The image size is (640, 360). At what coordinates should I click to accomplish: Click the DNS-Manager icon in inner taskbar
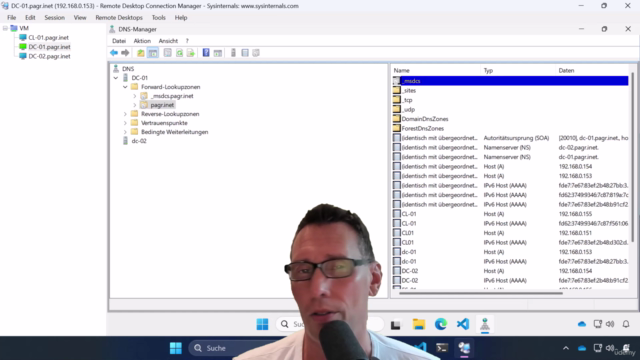(485, 324)
